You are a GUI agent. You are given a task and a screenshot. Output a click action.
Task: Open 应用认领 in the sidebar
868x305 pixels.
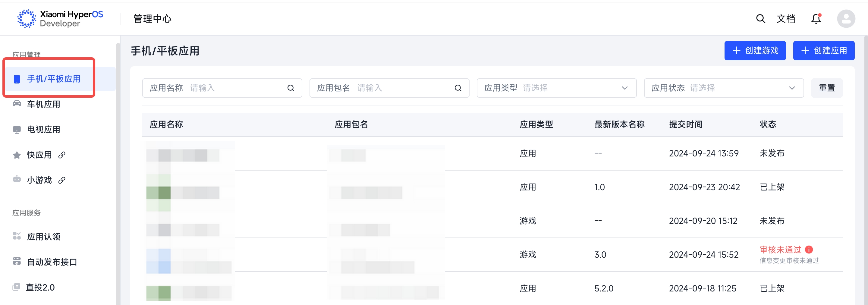[x=43, y=237]
